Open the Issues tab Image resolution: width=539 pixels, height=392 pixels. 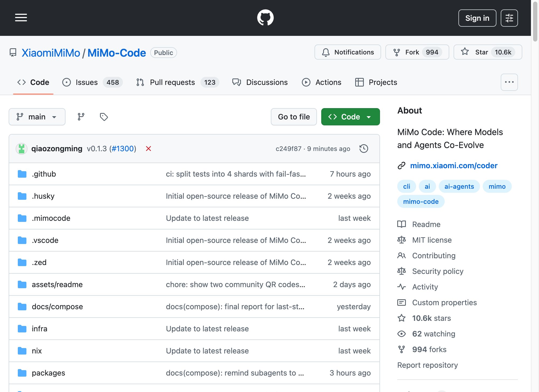tap(92, 82)
